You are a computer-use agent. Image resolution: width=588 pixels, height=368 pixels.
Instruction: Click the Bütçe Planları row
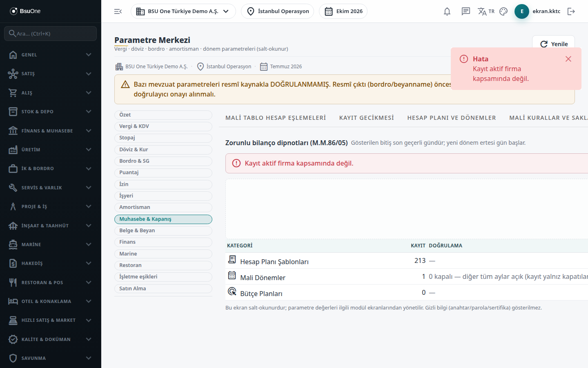coord(407,293)
